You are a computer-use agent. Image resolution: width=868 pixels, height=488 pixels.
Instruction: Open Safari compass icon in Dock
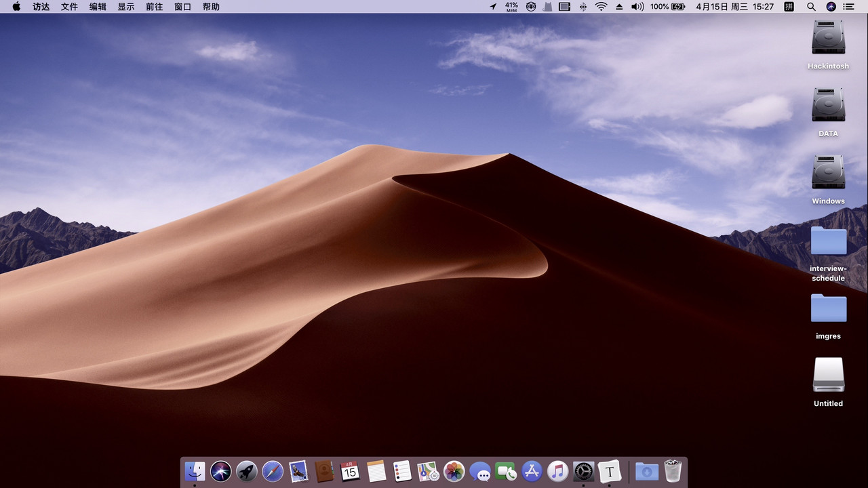273,470
